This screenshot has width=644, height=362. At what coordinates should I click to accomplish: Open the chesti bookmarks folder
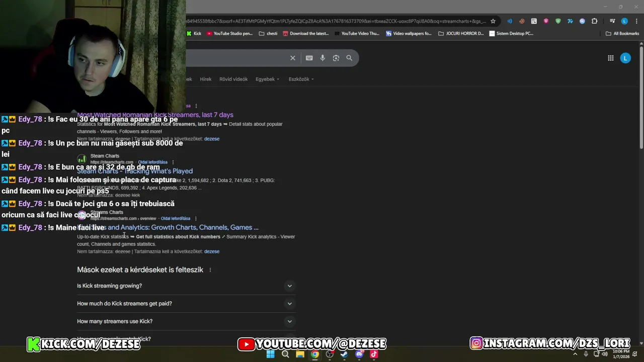coord(268,34)
